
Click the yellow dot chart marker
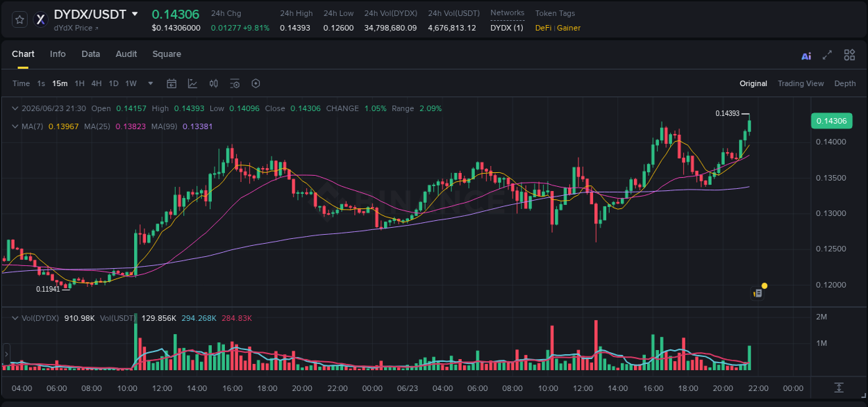click(765, 285)
